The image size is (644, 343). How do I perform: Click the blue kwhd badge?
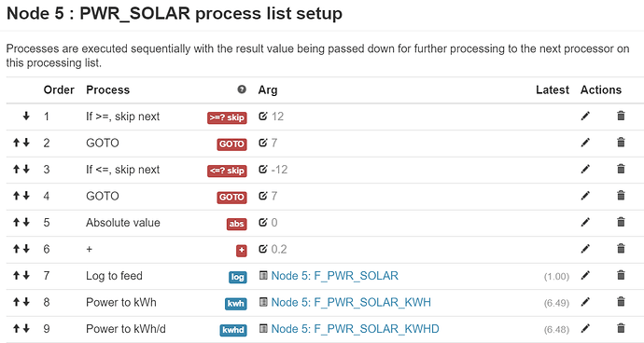tap(233, 330)
